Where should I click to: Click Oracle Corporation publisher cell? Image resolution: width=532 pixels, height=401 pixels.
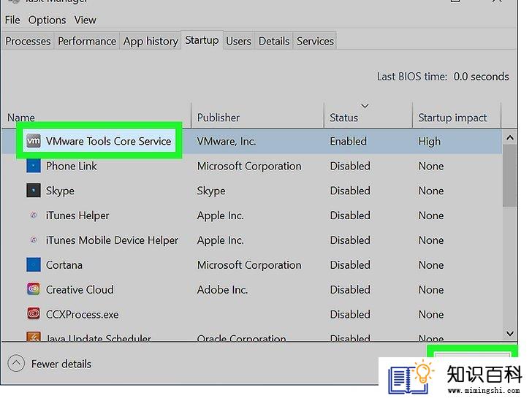241,338
